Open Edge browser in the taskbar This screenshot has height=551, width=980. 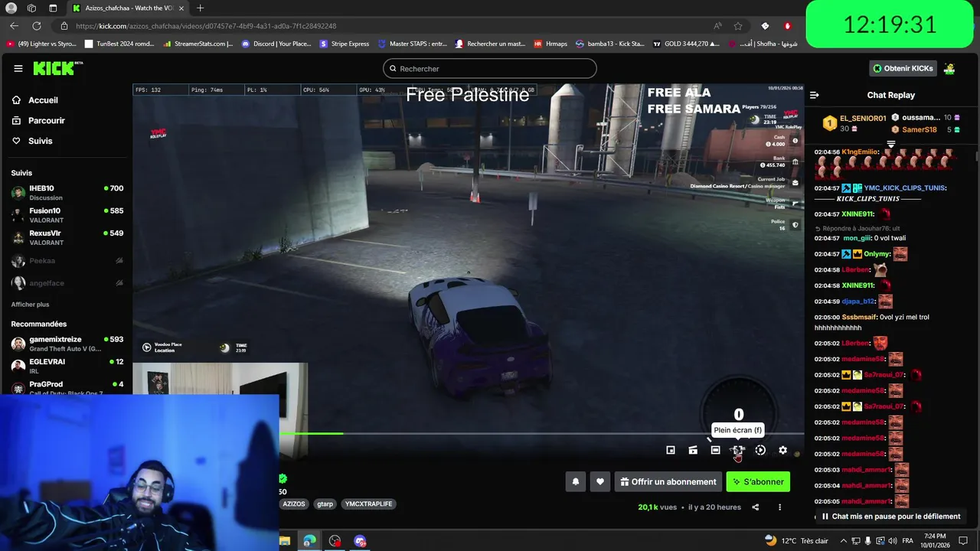coord(309,541)
